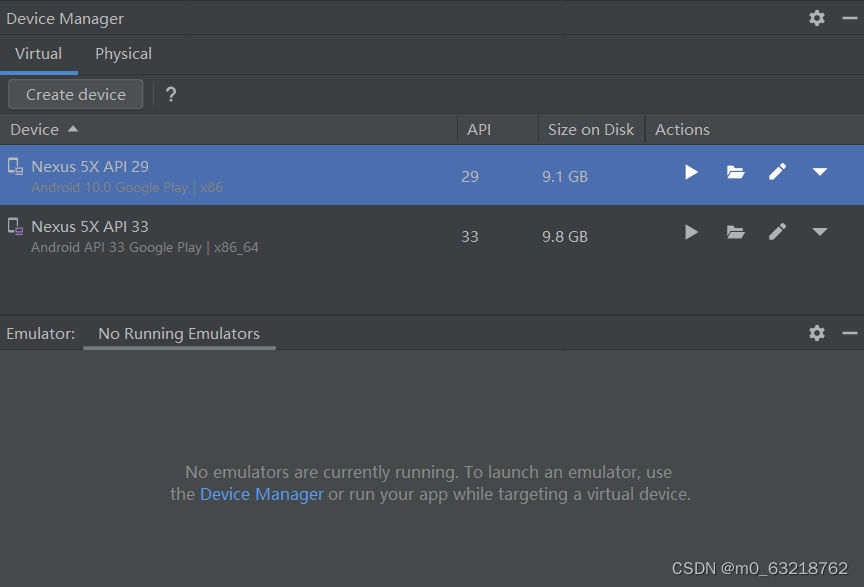Open the Device Manager link
The image size is (864, 587).
click(261, 493)
